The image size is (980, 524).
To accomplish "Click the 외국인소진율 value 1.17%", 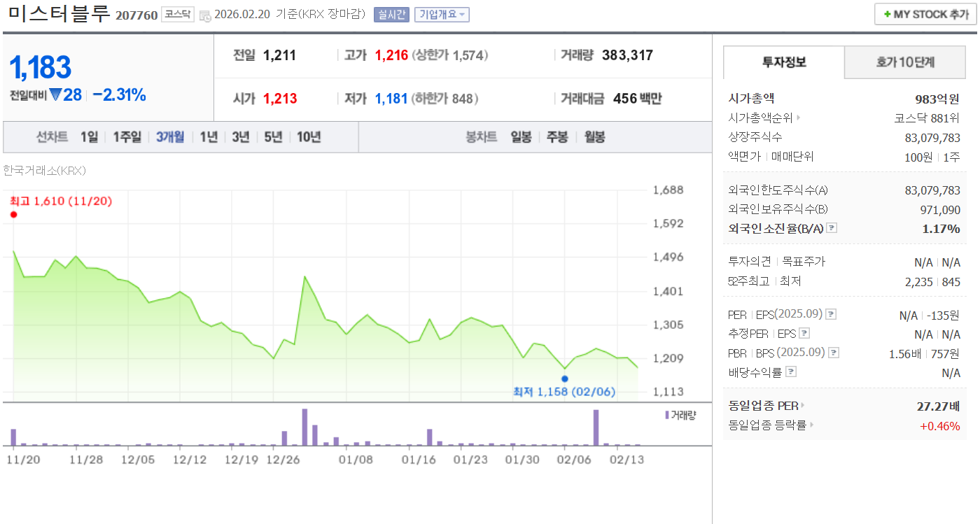I will (941, 229).
